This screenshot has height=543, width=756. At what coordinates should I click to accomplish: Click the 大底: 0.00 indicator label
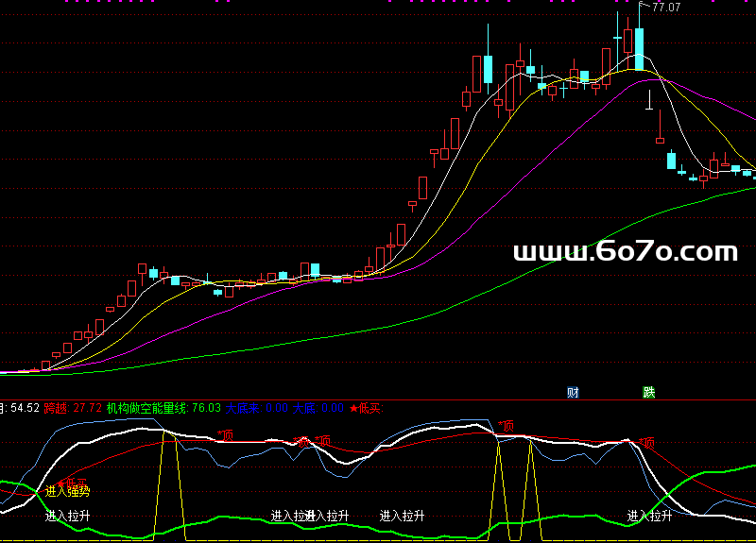tap(318, 408)
